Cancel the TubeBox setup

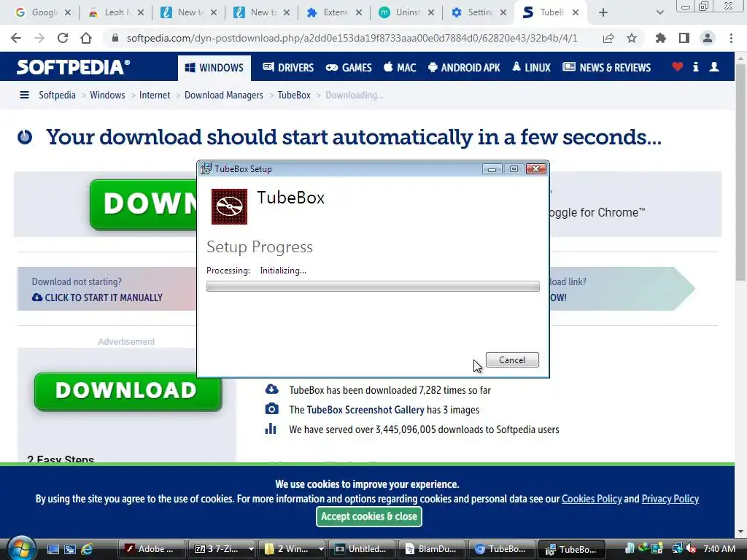point(512,360)
